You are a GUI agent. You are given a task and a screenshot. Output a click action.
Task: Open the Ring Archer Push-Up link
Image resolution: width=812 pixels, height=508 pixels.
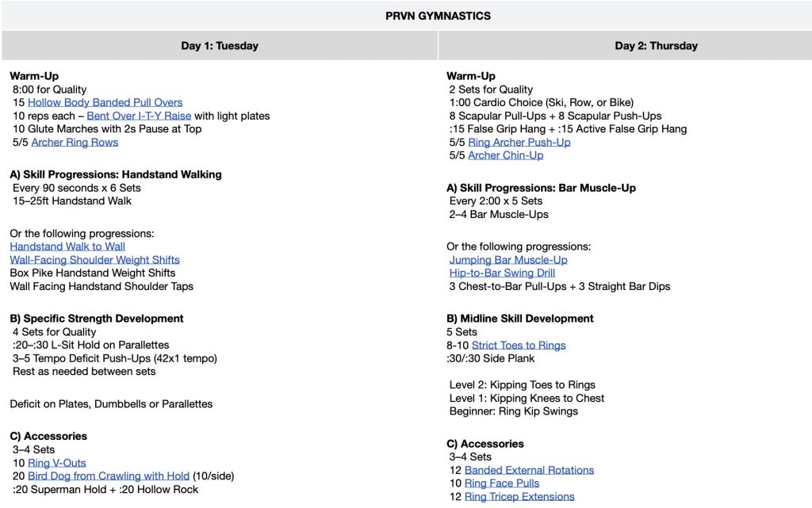519,143
